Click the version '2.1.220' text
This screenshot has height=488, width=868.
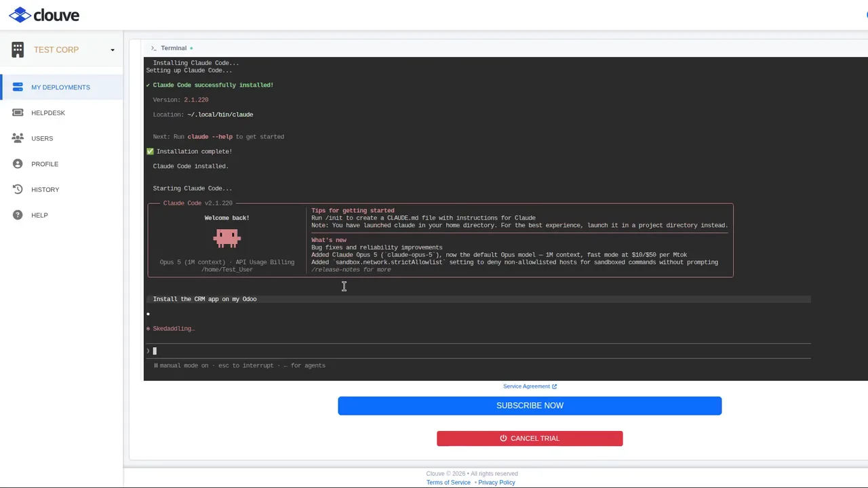(x=196, y=100)
